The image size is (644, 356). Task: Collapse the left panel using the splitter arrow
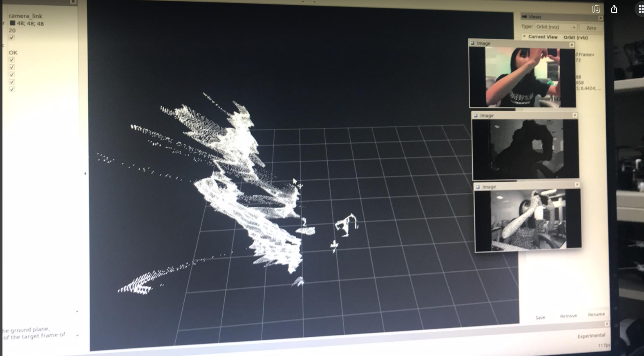(x=85, y=173)
